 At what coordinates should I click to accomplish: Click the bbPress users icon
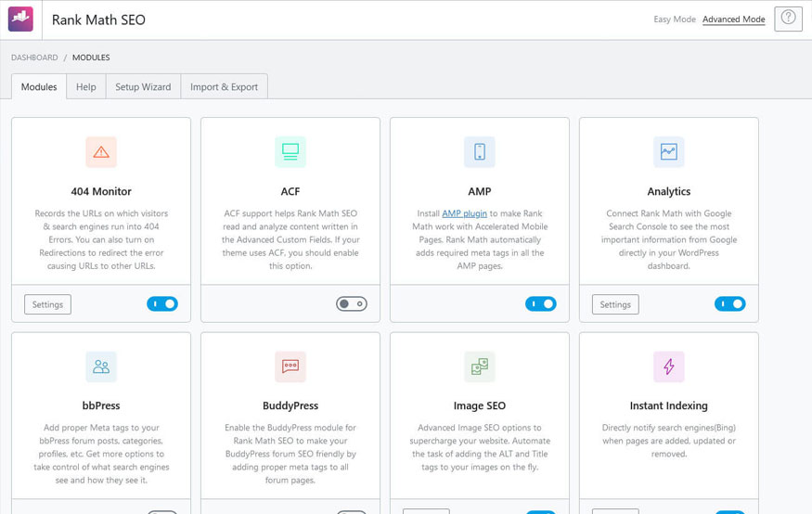pyautogui.click(x=101, y=366)
